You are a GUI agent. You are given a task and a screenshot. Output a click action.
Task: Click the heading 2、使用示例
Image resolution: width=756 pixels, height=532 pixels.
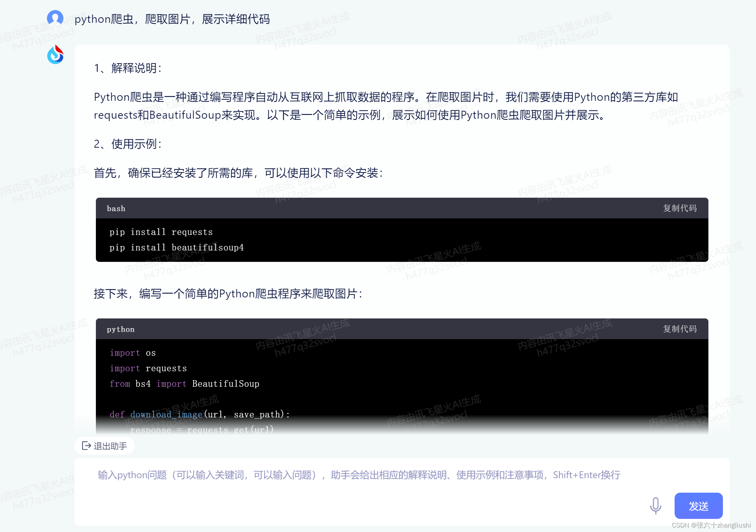tap(128, 144)
